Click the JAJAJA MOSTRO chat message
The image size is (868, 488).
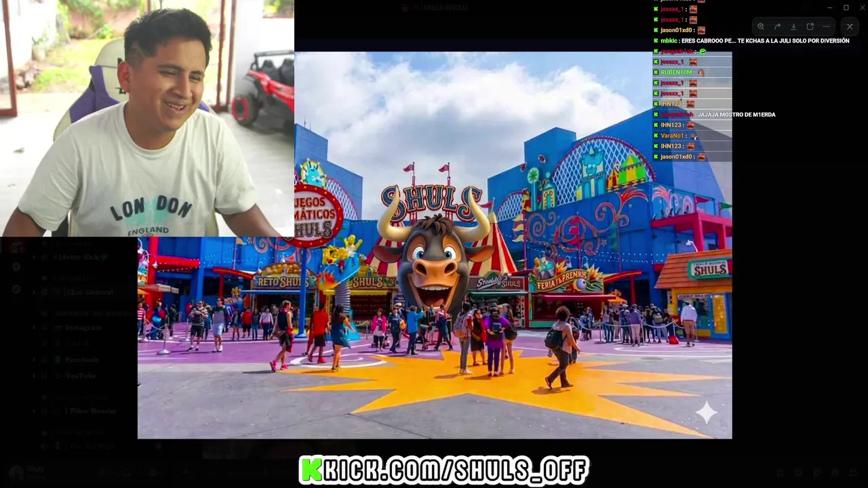[x=736, y=115]
